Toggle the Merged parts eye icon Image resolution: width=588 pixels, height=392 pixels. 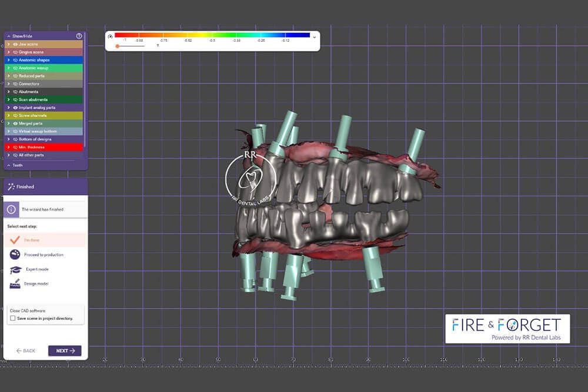(x=15, y=123)
